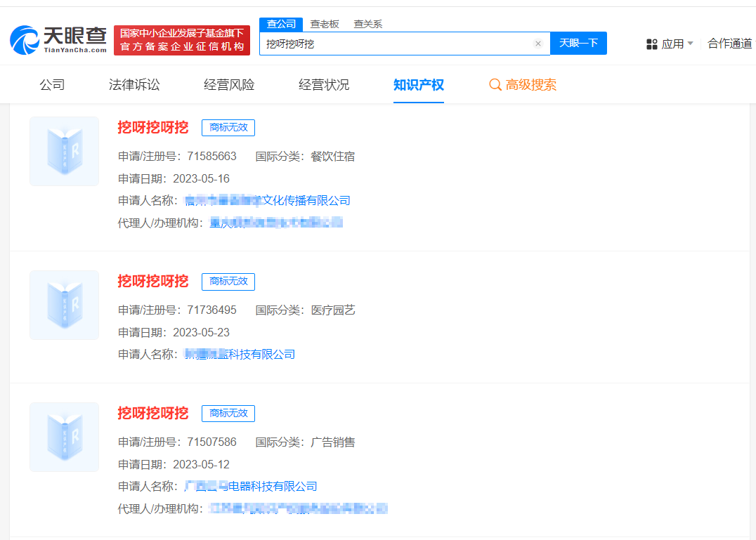Open the 法律诉讼 results tab
756x540 pixels.
click(x=134, y=85)
